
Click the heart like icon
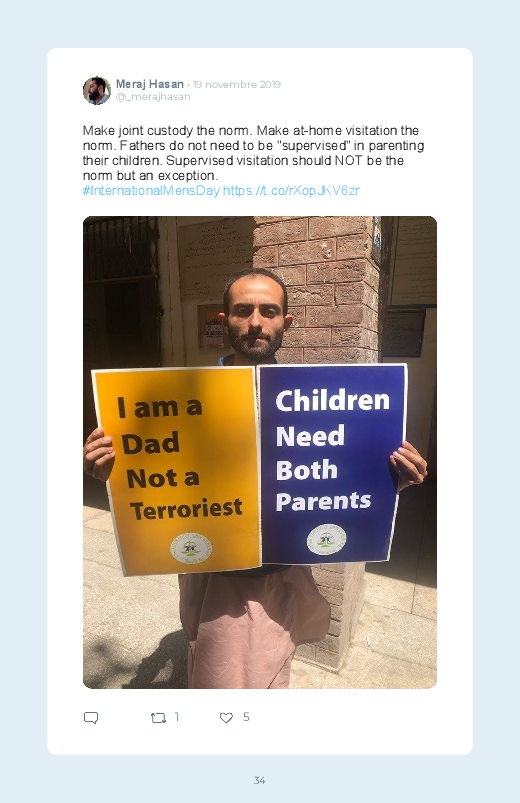(226, 717)
